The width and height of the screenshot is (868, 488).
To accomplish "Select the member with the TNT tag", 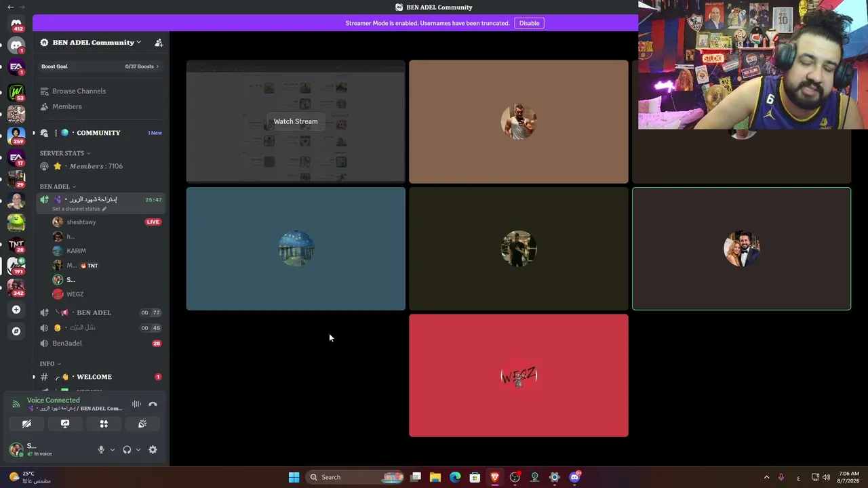I will pyautogui.click(x=107, y=265).
